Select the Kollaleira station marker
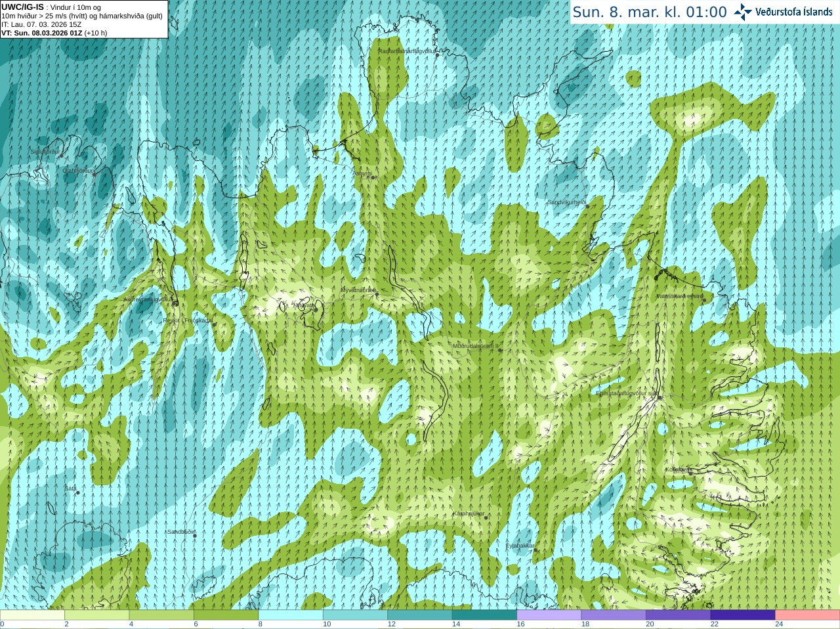This screenshot has width=840, height=629. [x=690, y=473]
